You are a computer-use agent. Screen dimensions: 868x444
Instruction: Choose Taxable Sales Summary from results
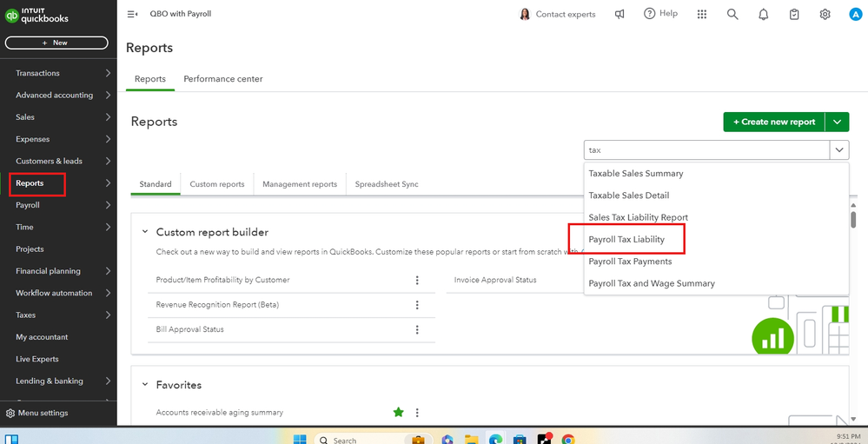(635, 173)
